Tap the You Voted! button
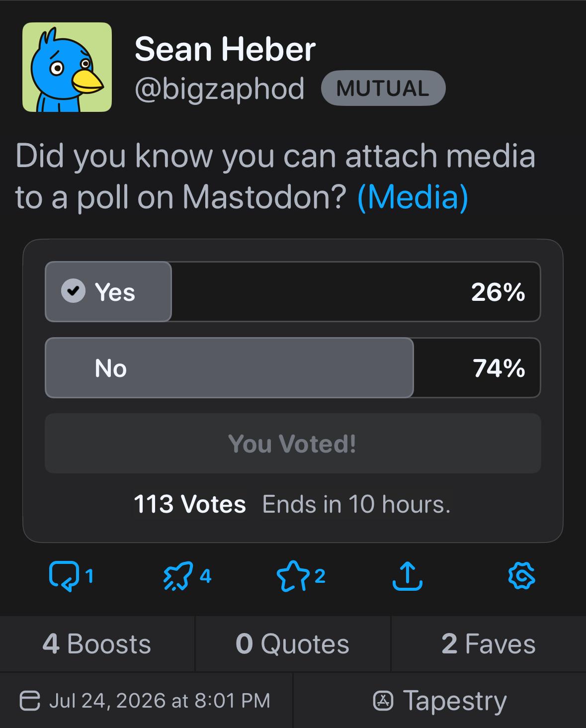This screenshot has width=586, height=728. click(x=293, y=444)
